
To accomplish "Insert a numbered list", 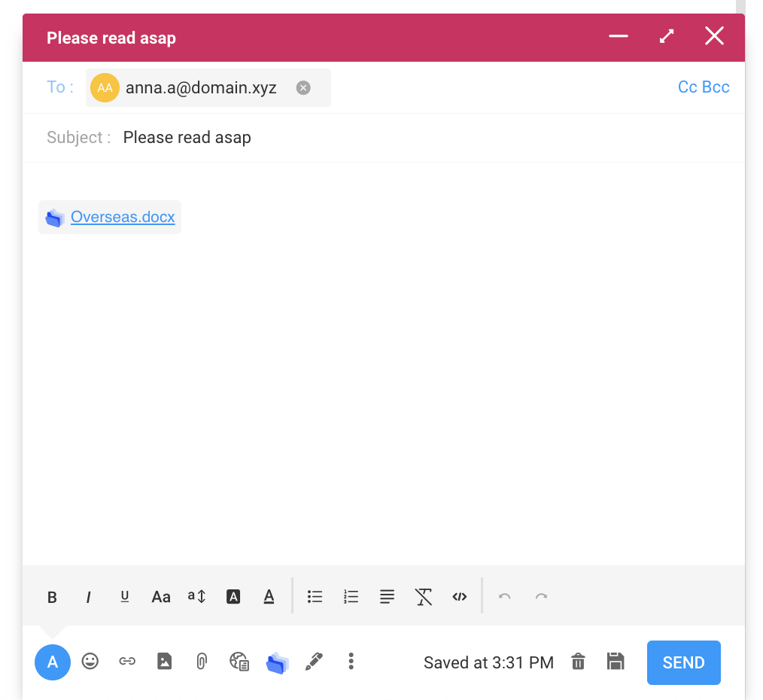I will [351, 597].
